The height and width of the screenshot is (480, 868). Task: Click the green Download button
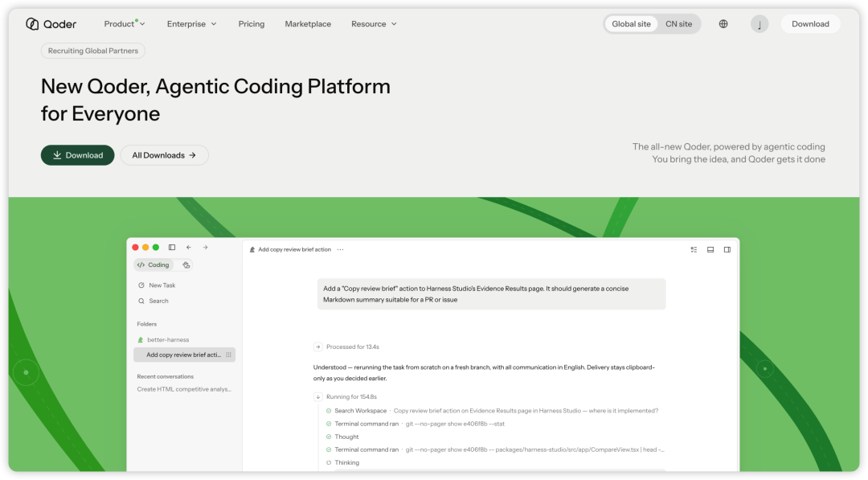coord(77,155)
